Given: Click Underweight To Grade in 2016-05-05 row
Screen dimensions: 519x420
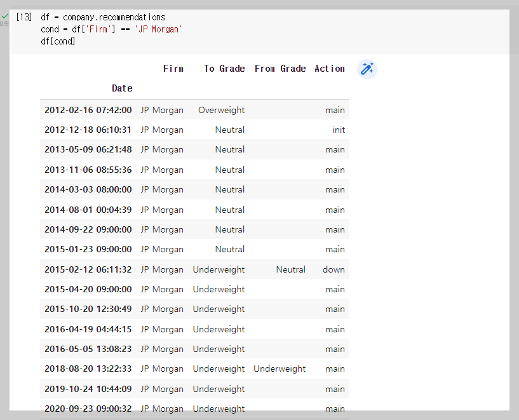Looking at the screenshot, I should 219,349.
